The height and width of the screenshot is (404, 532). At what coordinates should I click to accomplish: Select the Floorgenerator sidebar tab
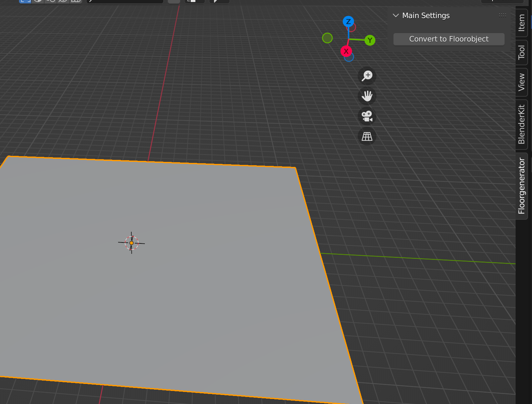(x=521, y=186)
